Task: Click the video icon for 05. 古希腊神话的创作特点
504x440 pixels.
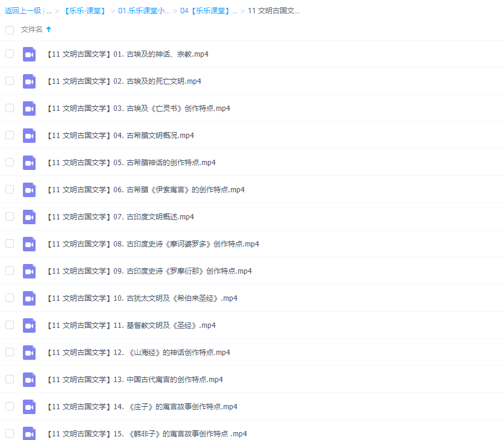Action: coord(29,162)
